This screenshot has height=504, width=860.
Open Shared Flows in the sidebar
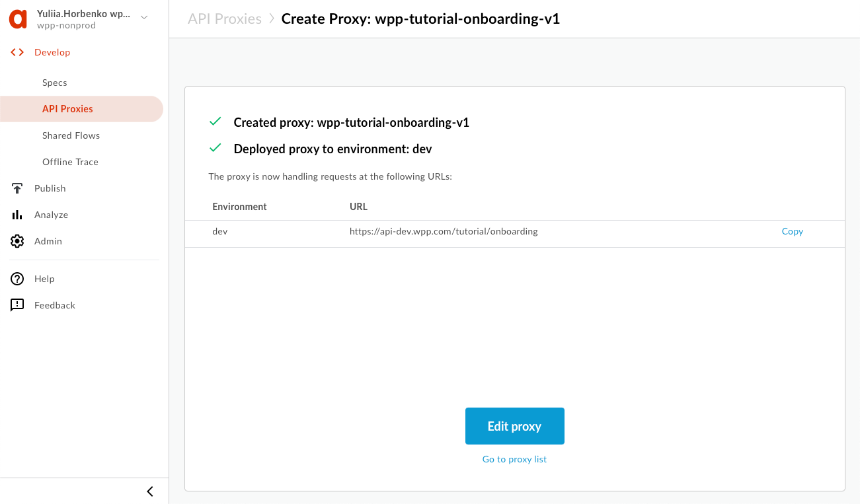pos(71,135)
